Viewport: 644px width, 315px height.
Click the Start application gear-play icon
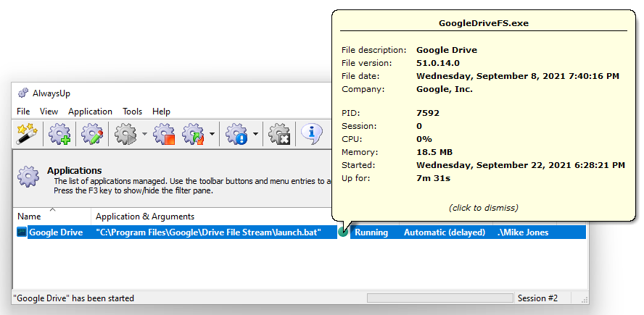pyautogui.click(x=125, y=134)
